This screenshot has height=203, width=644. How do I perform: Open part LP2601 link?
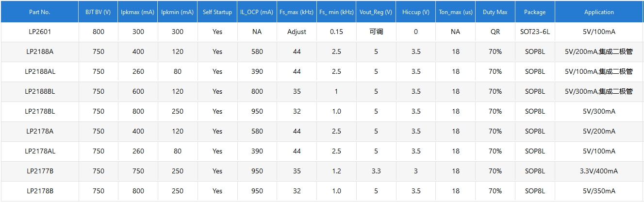coord(40,32)
